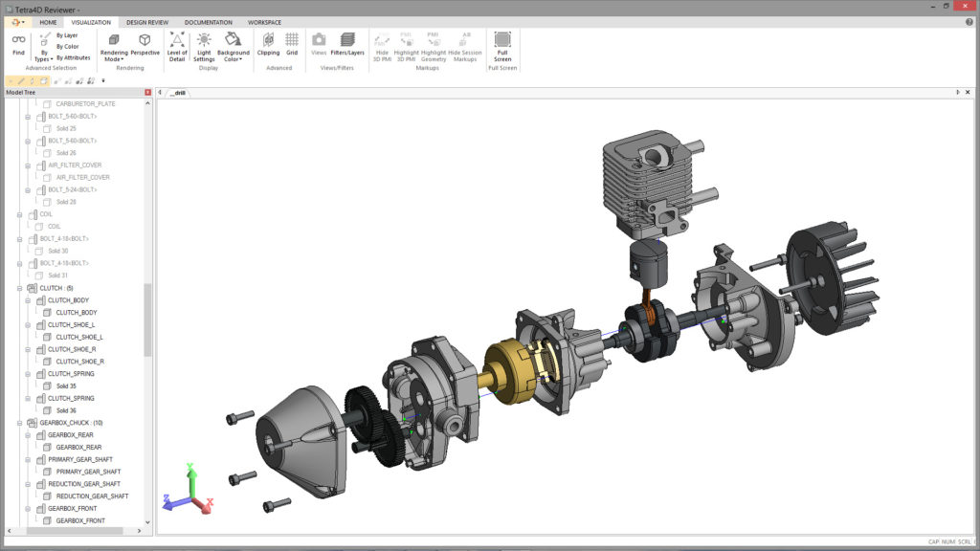Image resolution: width=980 pixels, height=551 pixels.
Task: Open the By Types selection dropdown
Action: (x=44, y=46)
